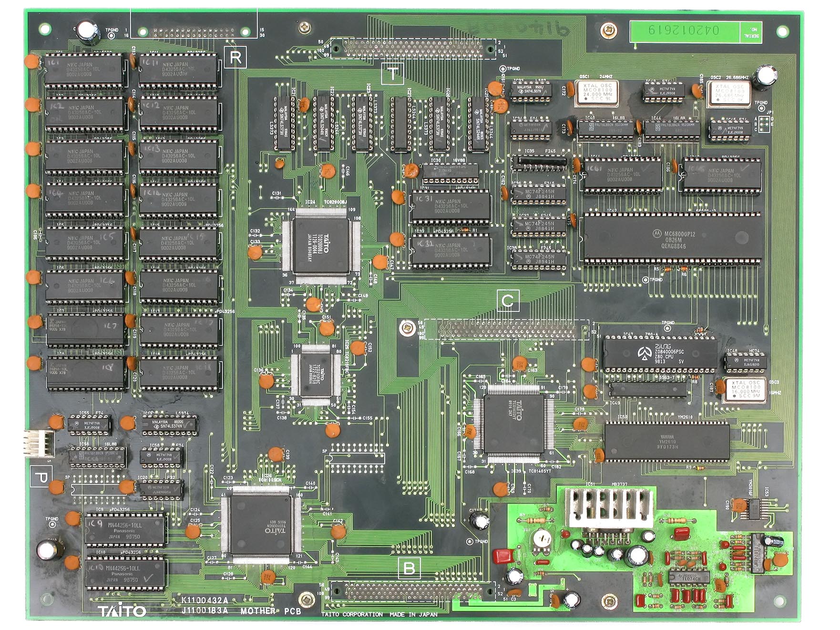Click the blue-white trimmer potentiometer
The width and height of the screenshot is (840, 630).
(540, 540)
